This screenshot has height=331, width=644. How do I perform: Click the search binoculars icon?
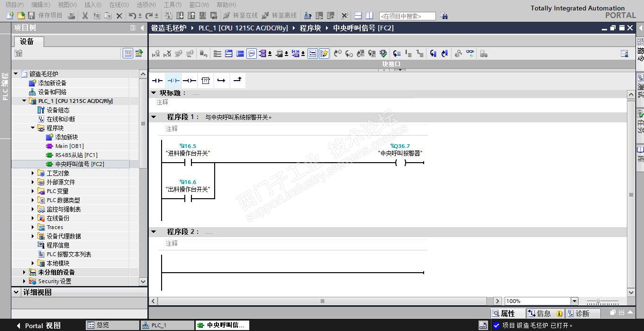444,16
